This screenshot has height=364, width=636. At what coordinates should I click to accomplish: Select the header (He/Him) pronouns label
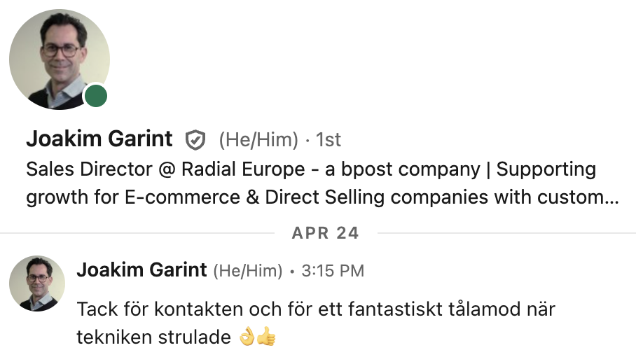(x=258, y=140)
